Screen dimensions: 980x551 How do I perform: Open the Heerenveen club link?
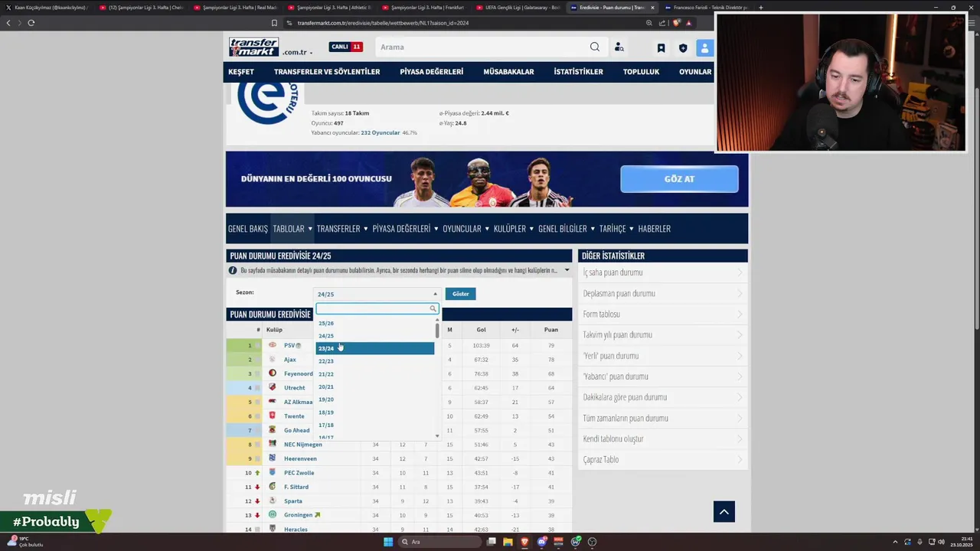pos(300,458)
